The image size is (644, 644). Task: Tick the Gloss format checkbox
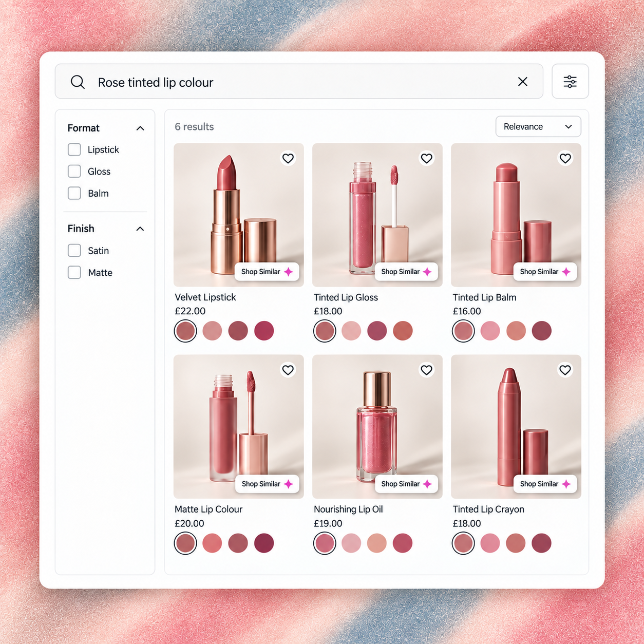(74, 172)
